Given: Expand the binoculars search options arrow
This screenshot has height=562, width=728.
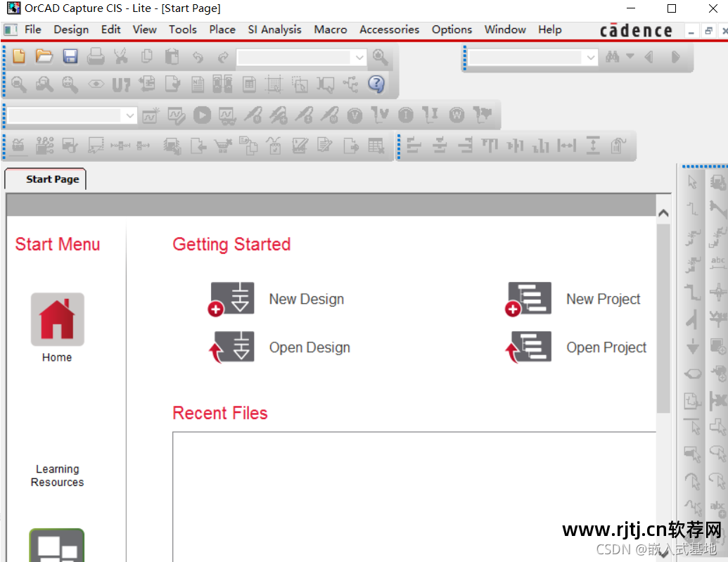Looking at the screenshot, I should tap(630, 57).
